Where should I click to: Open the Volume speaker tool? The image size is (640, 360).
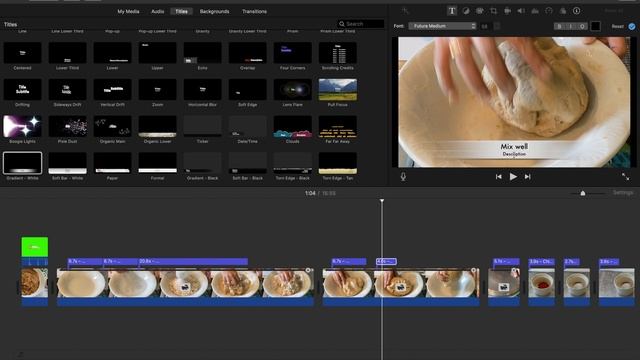pos(521,11)
